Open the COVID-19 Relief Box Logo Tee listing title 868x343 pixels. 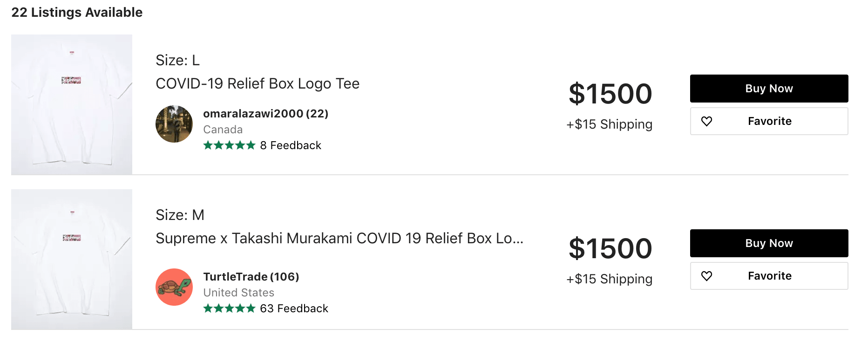258,84
